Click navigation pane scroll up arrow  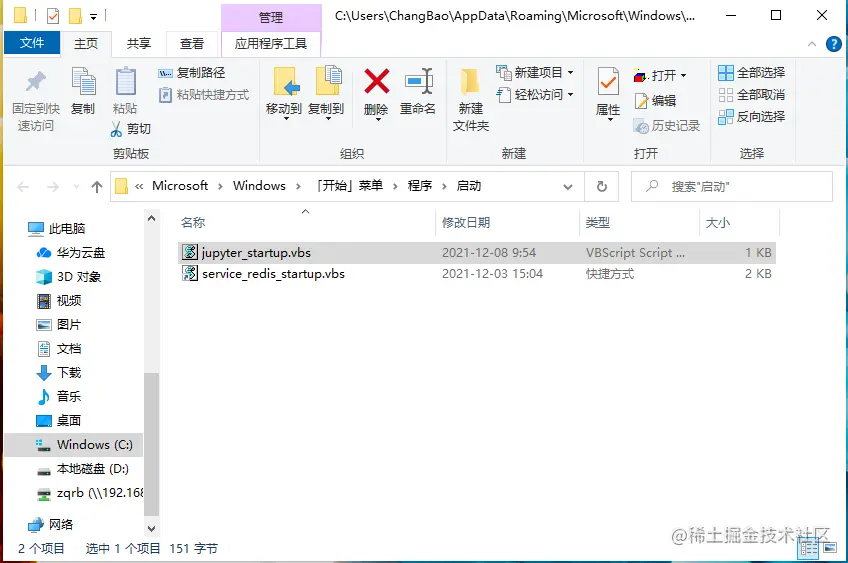point(151,218)
